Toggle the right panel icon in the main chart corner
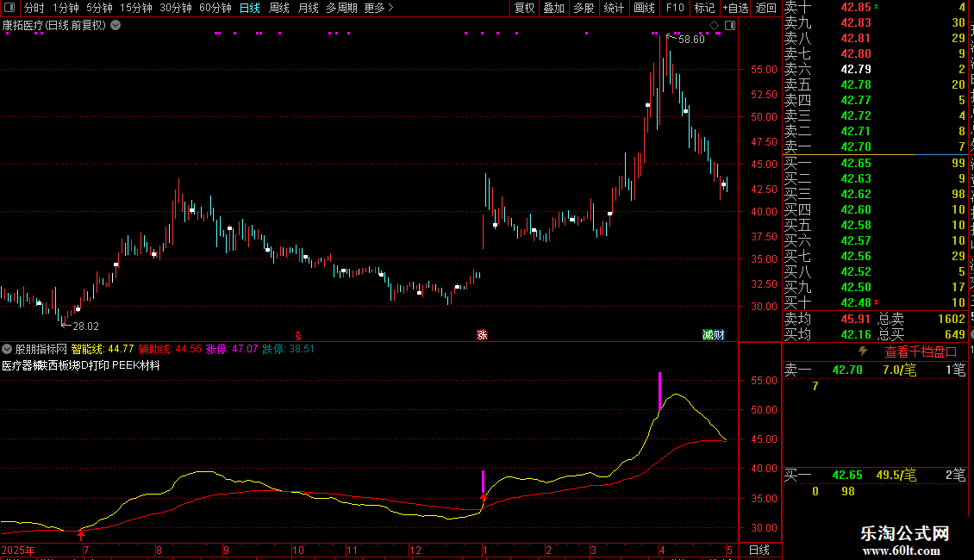Image resolution: width=974 pixels, height=560 pixels. [x=731, y=26]
